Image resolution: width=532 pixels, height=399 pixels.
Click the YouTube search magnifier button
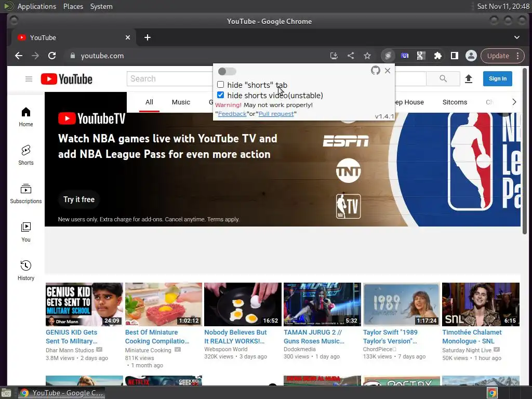pyautogui.click(x=443, y=79)
